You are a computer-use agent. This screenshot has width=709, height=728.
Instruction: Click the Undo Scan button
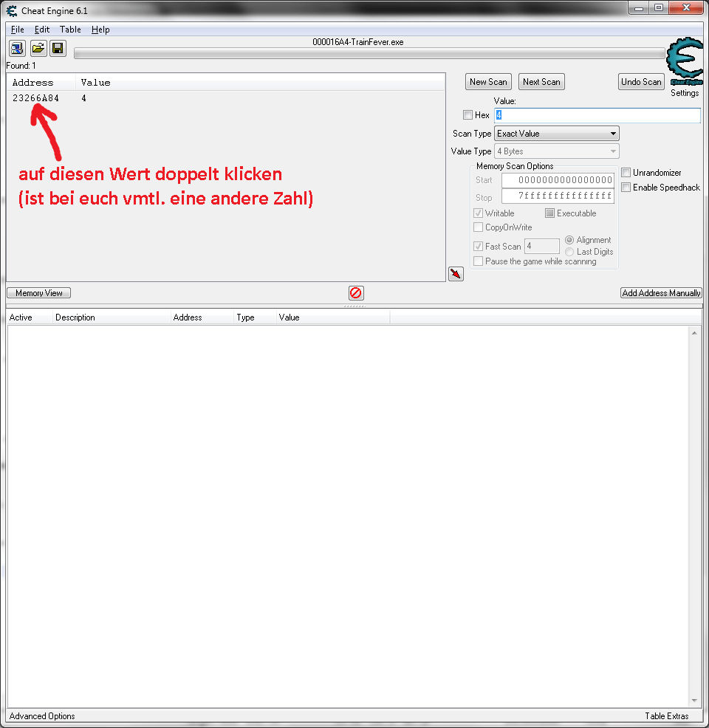(x=641, y=82)
